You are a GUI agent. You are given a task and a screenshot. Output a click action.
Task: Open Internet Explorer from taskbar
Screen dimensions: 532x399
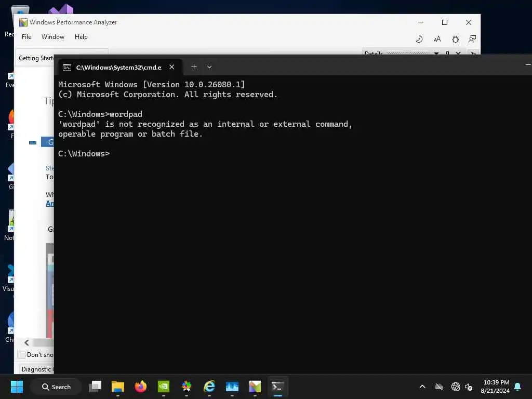point(209,387)
